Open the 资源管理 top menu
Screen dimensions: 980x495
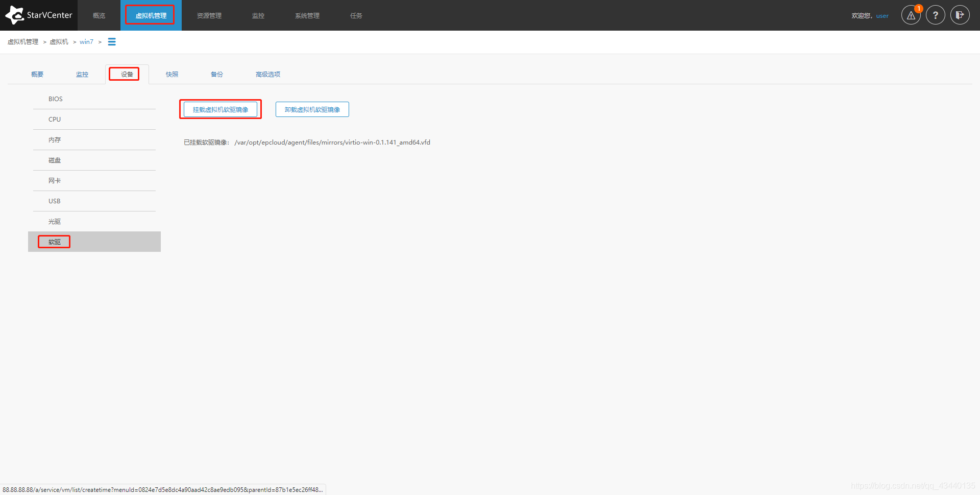pos(209,16)
